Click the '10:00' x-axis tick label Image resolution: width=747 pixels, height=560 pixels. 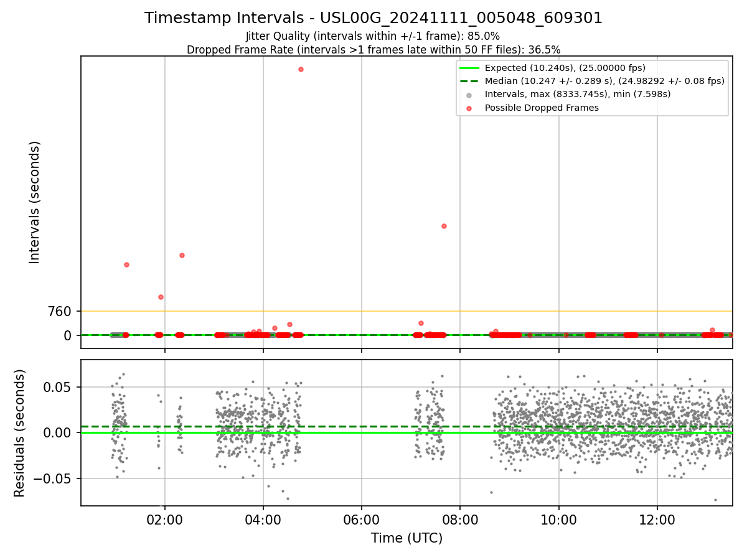(558, 519)
